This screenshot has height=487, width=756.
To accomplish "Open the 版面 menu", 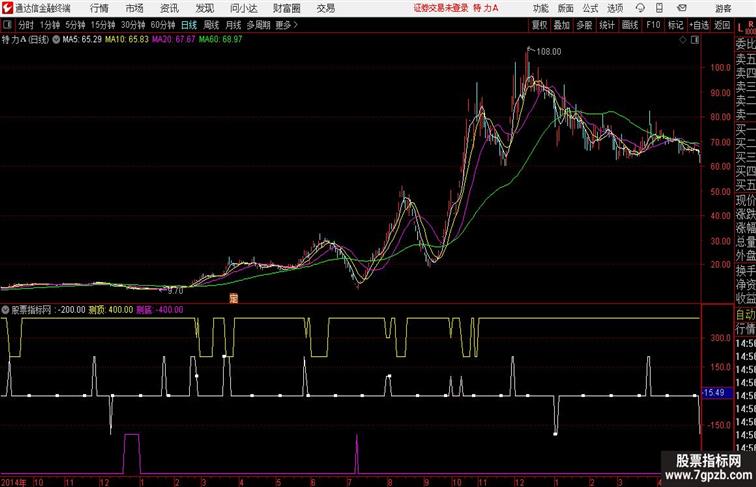I will pyautogui.click(x=566, y=8).
